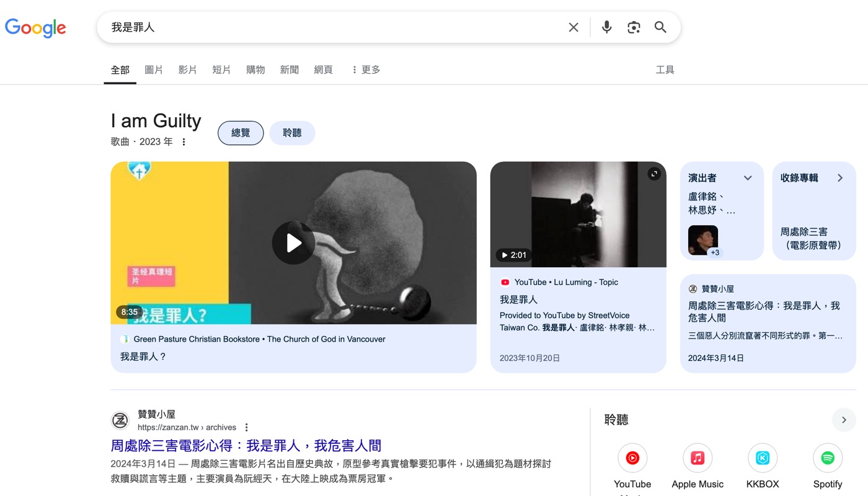Viewport: 868px width, 496px height.
Task: Open the zanzan.tw › archives URL
Action: click(x=187, y=427)
